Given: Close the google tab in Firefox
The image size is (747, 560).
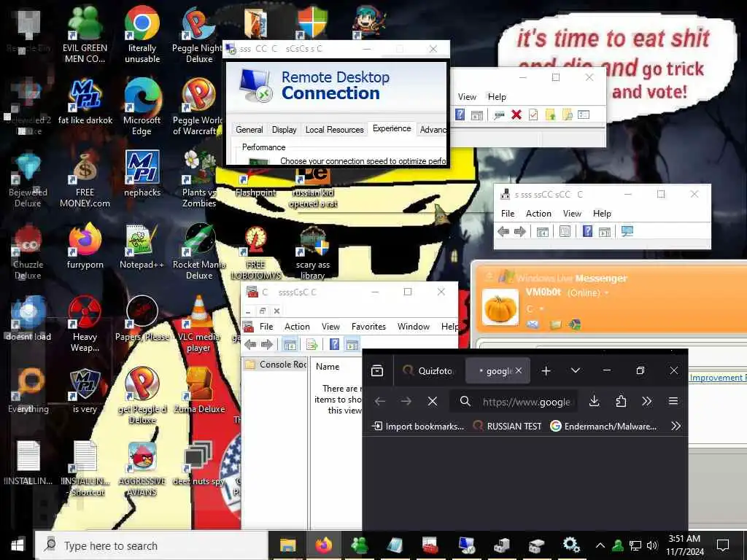Looking at the screenshot, I should [x=519, y=370].
